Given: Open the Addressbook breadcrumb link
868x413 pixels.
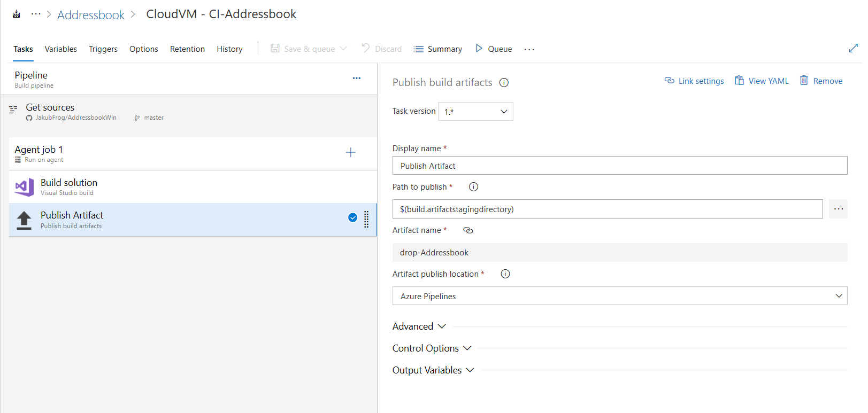Looking at the screenshot, I should pos(91,15).
